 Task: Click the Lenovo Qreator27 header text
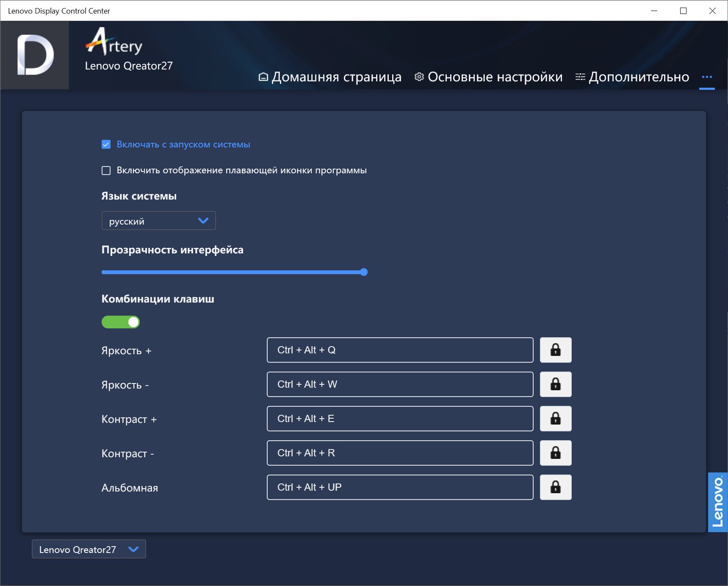click(129, 66)
